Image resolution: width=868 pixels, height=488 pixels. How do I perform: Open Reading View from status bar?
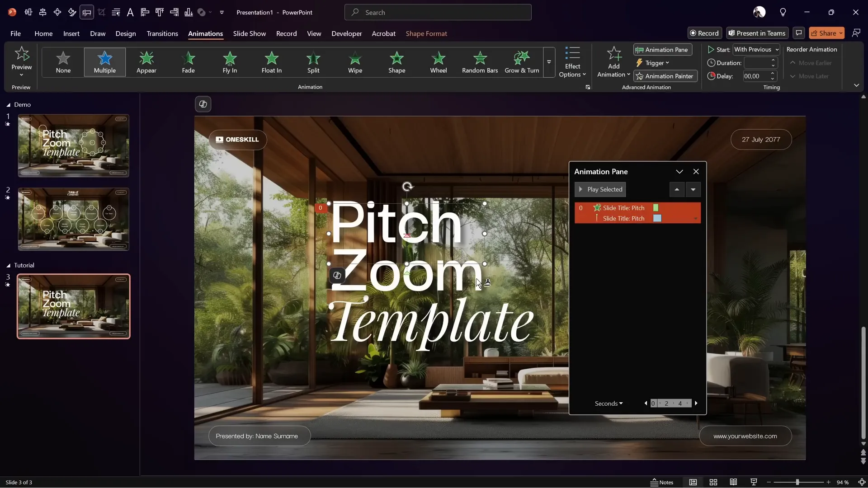click(x=733, y=482)
